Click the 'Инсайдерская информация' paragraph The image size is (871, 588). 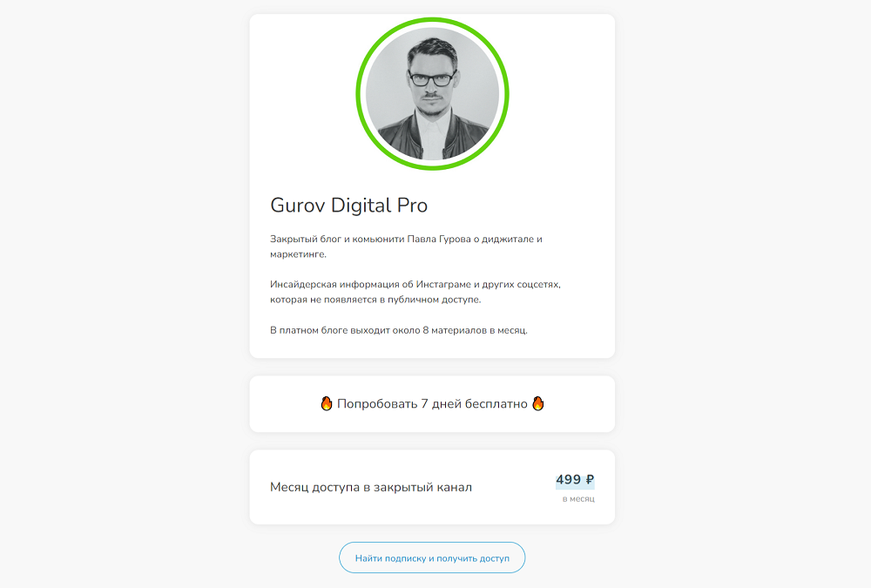pos(415,292)
